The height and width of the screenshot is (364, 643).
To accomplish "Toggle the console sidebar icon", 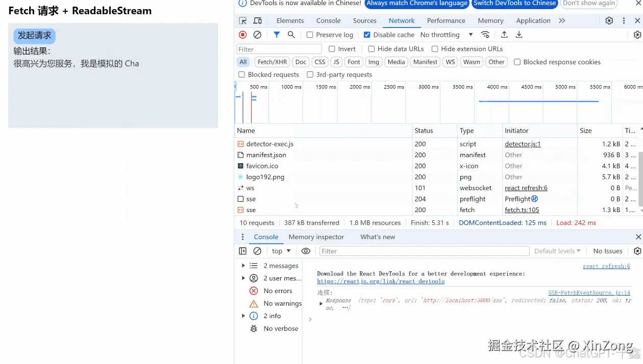I will tap(243, 251).
